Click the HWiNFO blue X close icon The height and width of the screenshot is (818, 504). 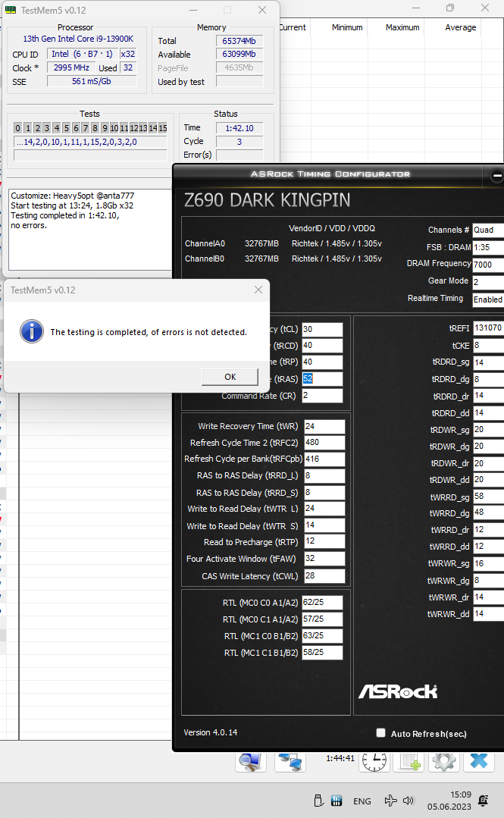pyautogui.click(x=479, y=762)
